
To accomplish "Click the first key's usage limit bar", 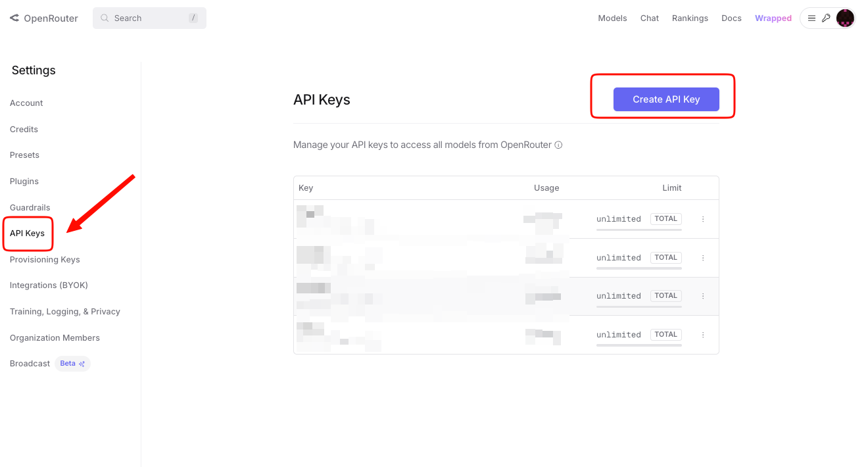I will click(639, 230).
